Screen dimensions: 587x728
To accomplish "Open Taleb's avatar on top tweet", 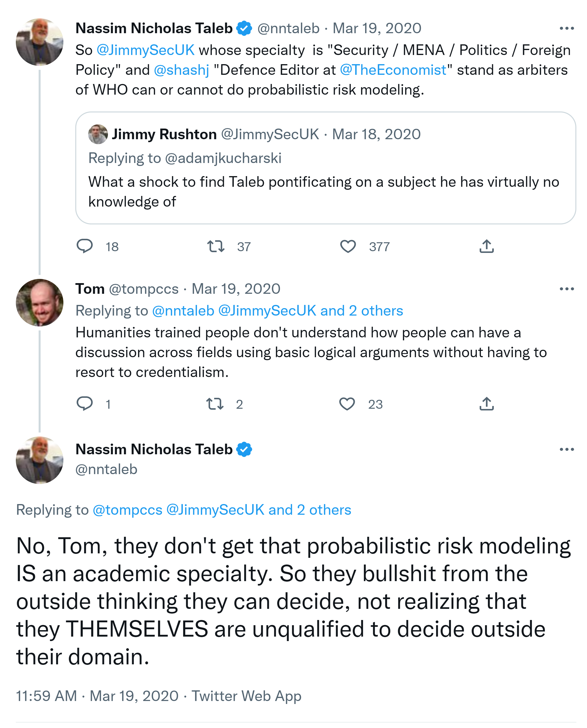I will click(40, 42).
